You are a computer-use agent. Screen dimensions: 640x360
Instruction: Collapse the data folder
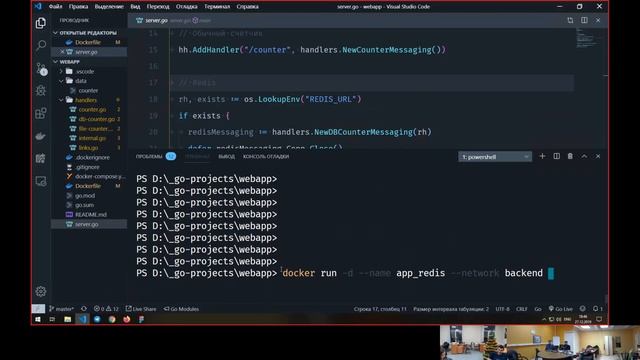80,81
